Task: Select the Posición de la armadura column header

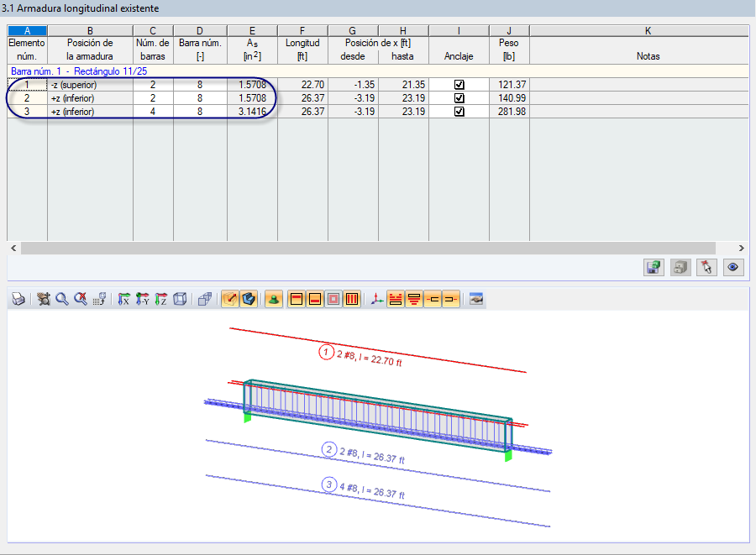Action: [89, 48]
